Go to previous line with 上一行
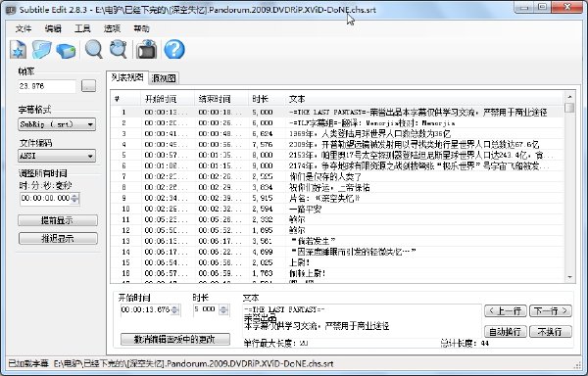This screenshot has width=588, height=376. coord(506,310)
